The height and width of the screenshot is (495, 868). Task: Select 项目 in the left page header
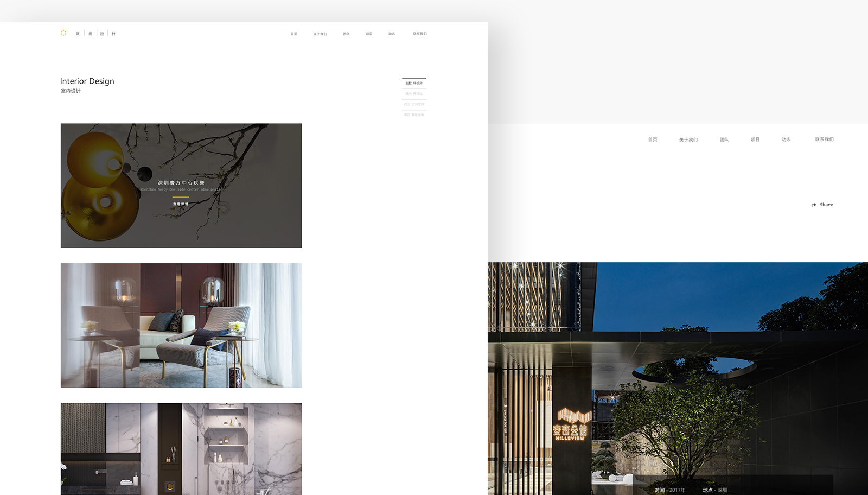(369, 34)
